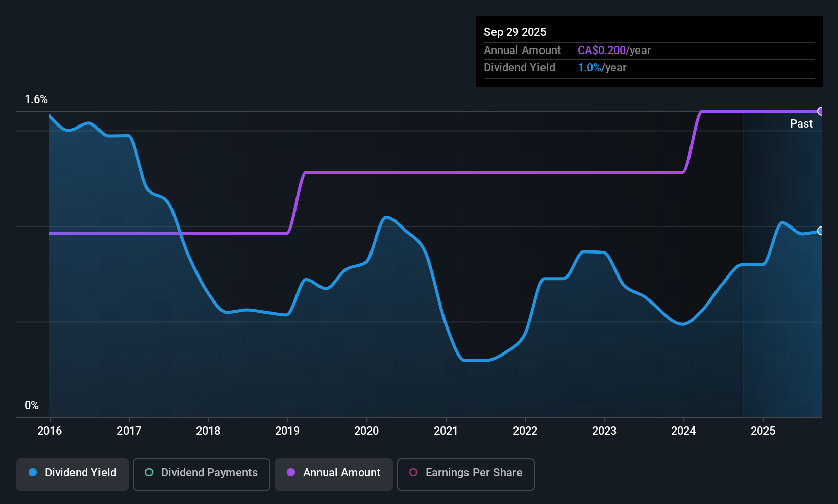Click the 2023 x-axis label
The width and height of the screenshot is (838, 504).
coord(604,431)
